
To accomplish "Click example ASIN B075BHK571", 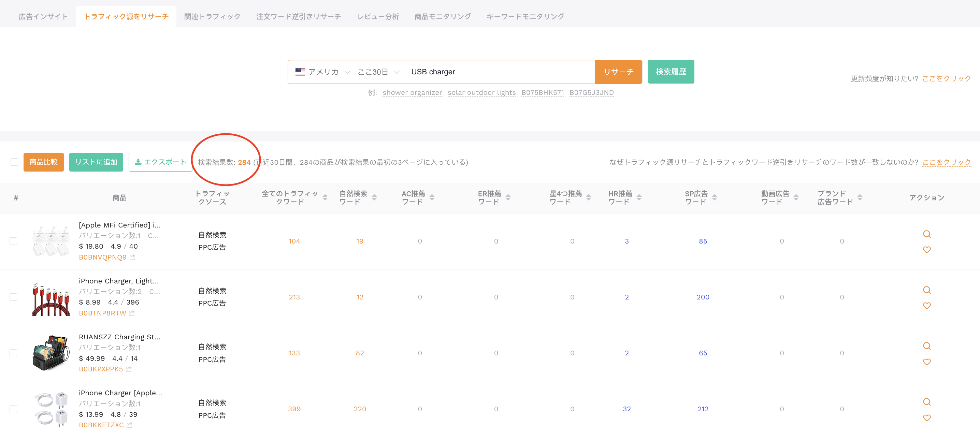I will 543,92.
